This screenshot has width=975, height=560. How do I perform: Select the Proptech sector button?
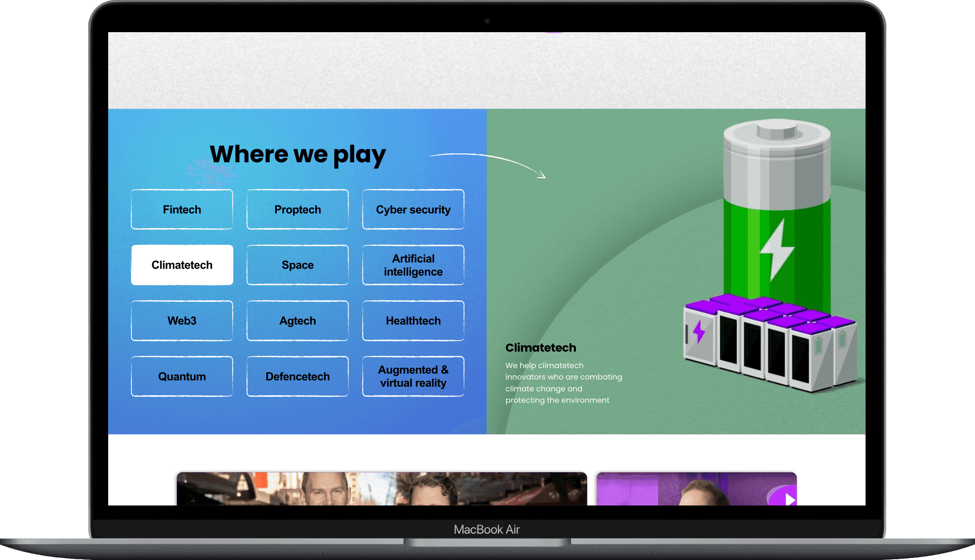[298, 209]
